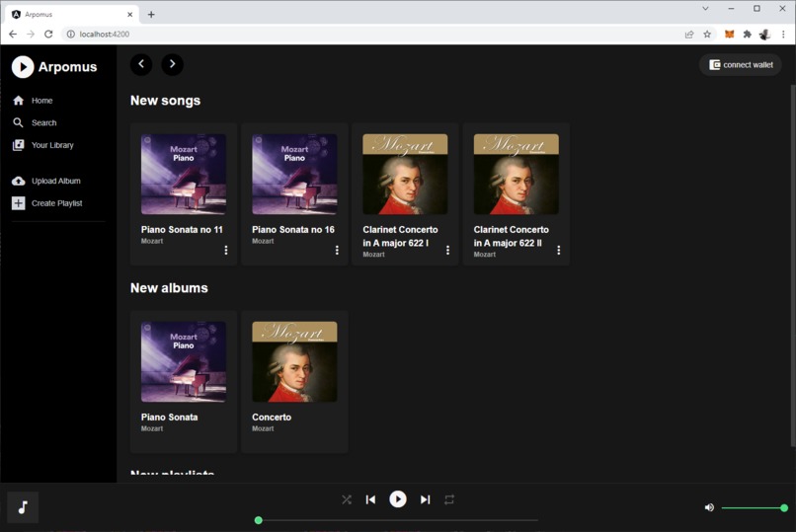The width and height of the screenshot is (796, 532).
Task: Click the Arpomus logo play icon
Action: [23, 67]
